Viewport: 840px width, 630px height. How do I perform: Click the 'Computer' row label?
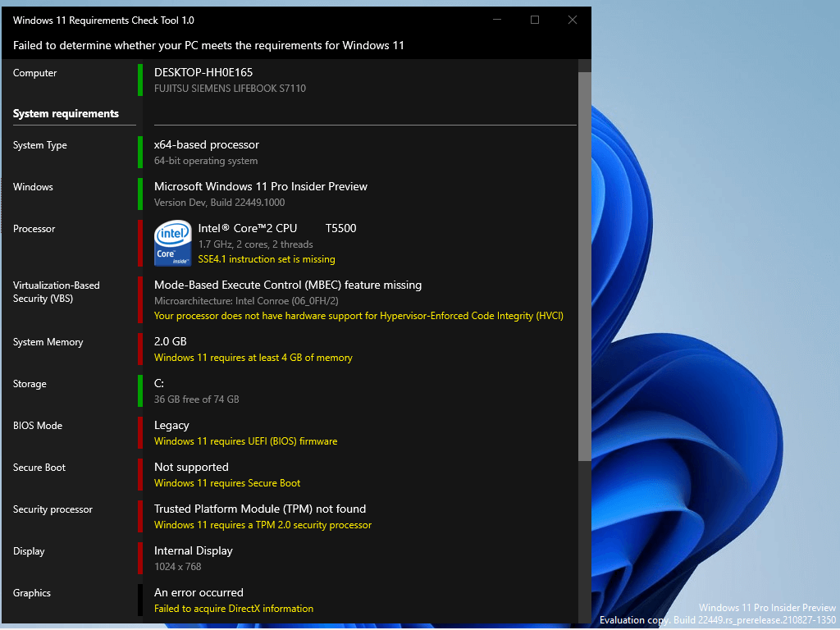[x=34, y=73]
